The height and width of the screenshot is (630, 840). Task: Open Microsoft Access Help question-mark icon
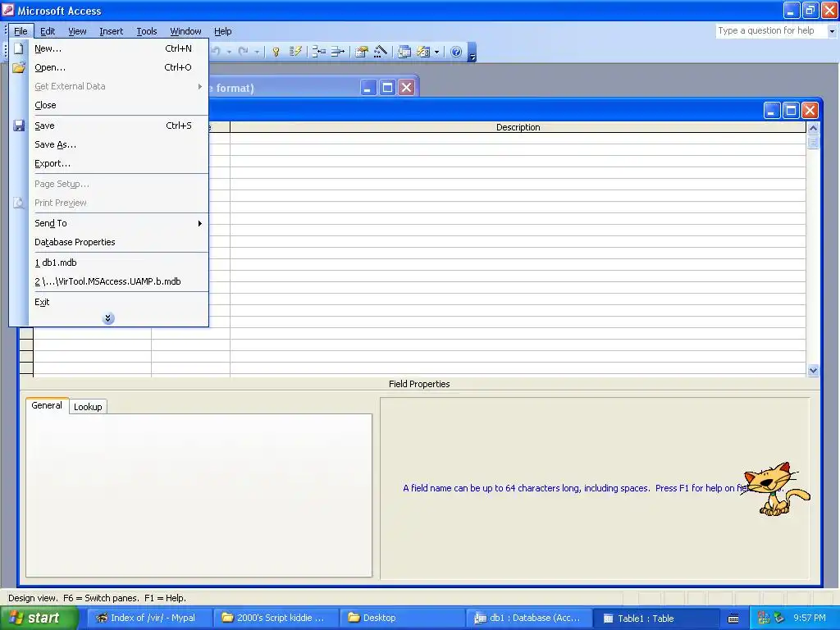[x=456, y=52]
